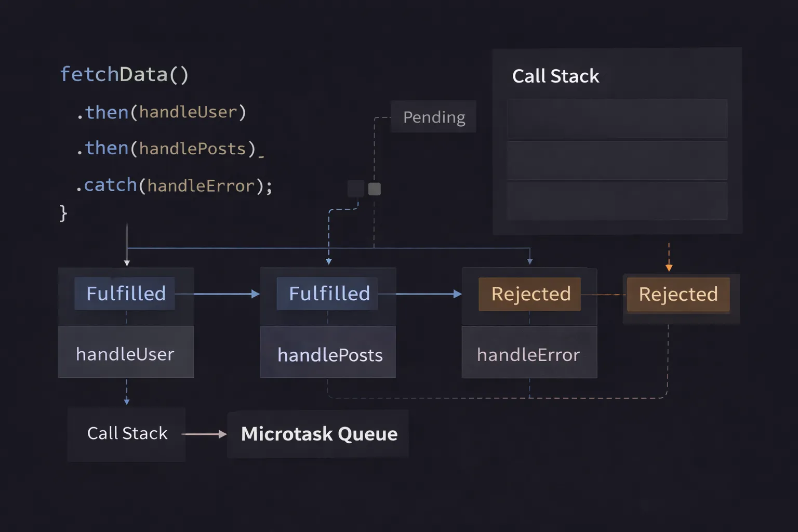Viewport: 798px width, 532px height.
Task: Click the small gray square under Pending
Action: pos(356,189)
